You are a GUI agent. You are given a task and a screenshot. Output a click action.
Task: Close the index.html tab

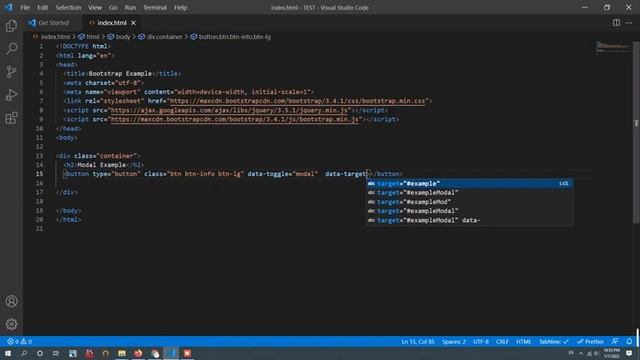[x=133, y=23]
